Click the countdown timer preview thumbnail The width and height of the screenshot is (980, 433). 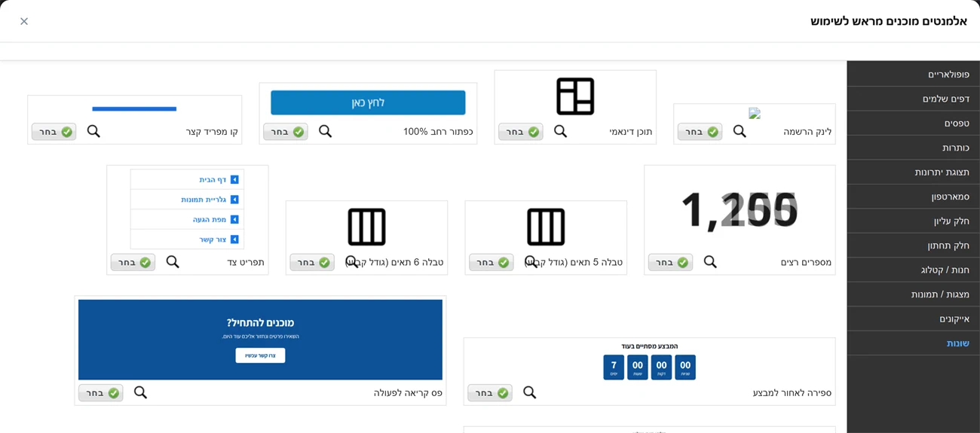(649, 361)
